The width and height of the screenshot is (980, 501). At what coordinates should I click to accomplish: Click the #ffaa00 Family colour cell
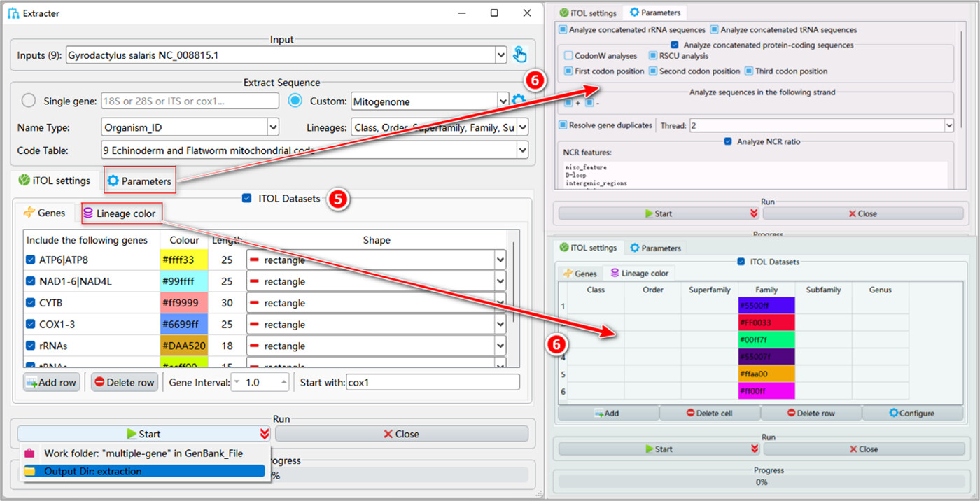click(x=766, y=374)
